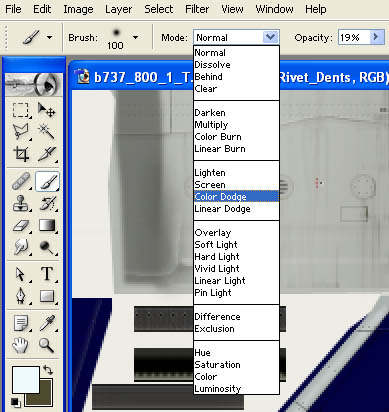
Task: Open the foreground color swatch
Action: 26,379
